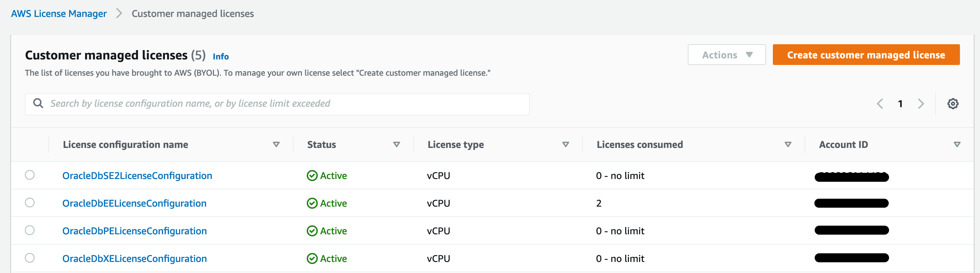Sort by Status column arrow
The image size is (980, 273).
pos(396,144)
